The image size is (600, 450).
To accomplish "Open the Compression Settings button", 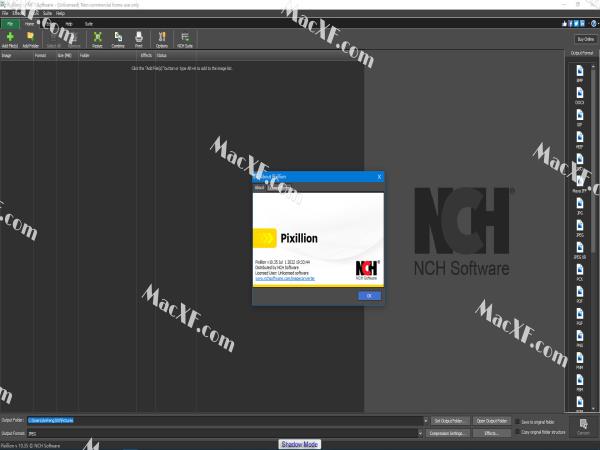I will tap(447, 434).
